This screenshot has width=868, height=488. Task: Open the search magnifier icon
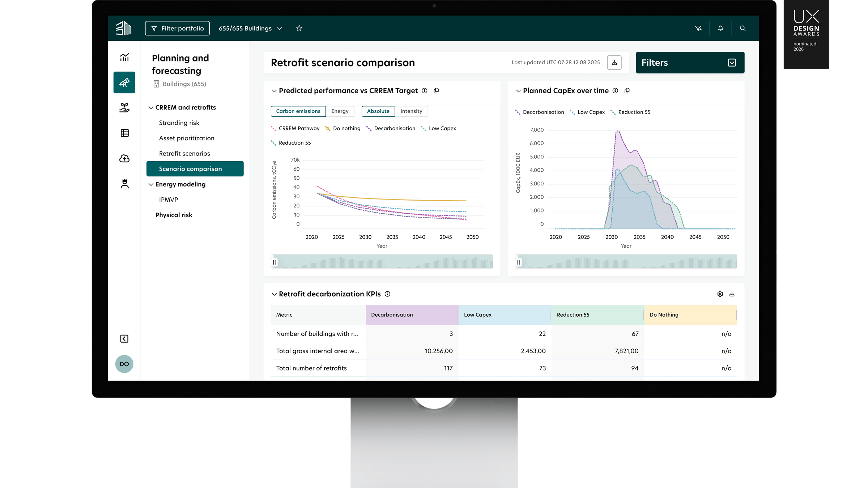tap(743, 28)
